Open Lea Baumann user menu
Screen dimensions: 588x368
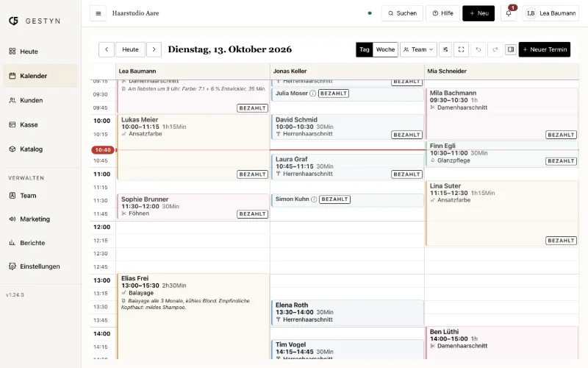point(551,13)
